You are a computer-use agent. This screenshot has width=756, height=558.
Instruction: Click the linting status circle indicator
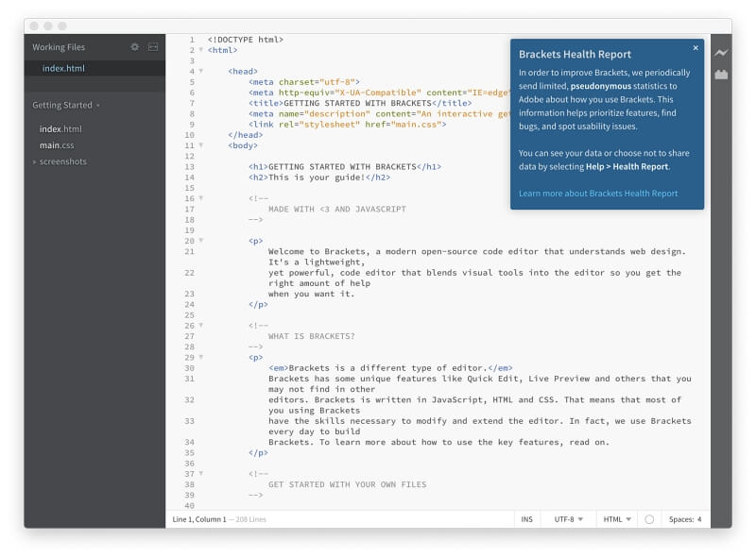click(649, 519)
